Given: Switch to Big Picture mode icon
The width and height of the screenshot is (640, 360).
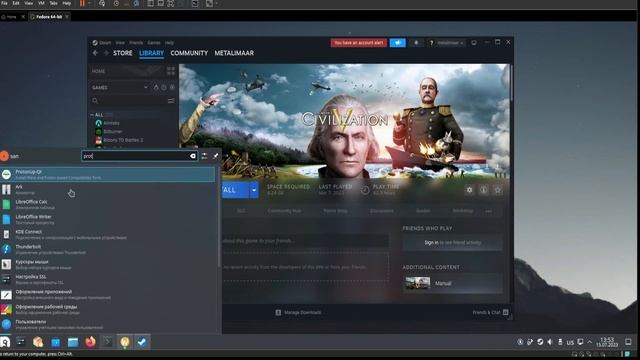Looking at the screenshot, I should pos(474,42).
